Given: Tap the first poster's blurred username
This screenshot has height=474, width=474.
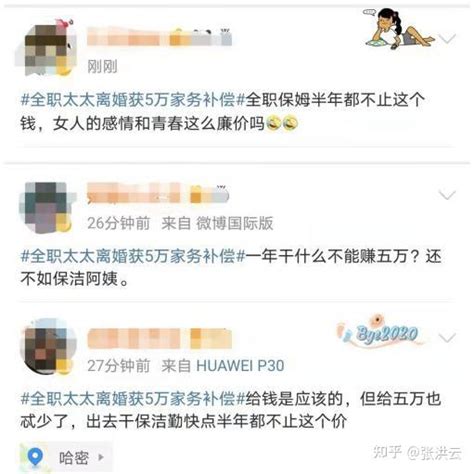Looking at the screenshot, I should click(159, 38).
